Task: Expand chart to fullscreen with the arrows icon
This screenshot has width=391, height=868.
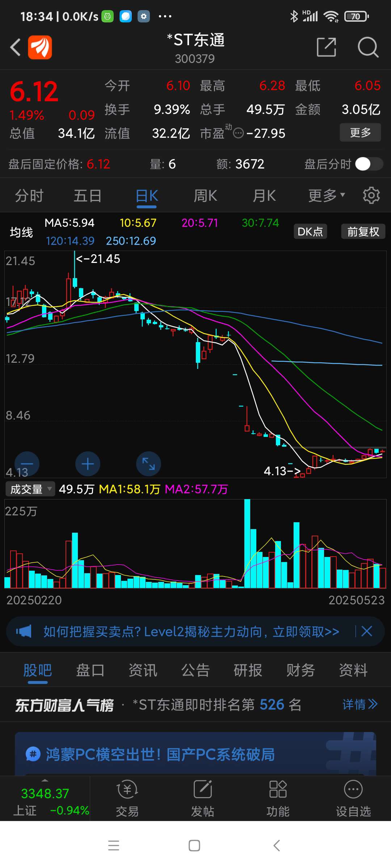Action: 148,464
